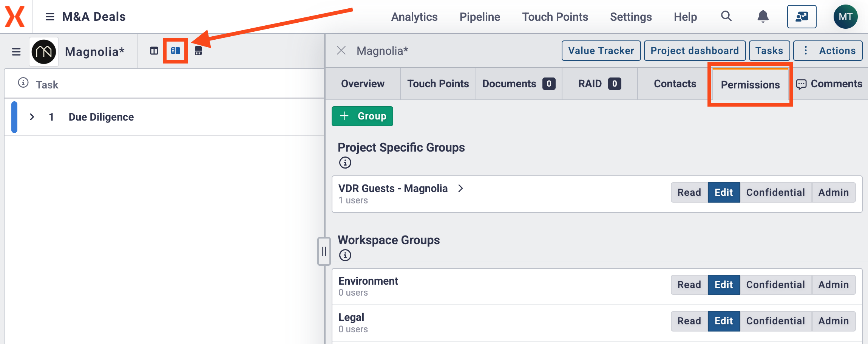Open the notifications bell
The height and width of the screenshot is (344, 868).
(763, 16)
